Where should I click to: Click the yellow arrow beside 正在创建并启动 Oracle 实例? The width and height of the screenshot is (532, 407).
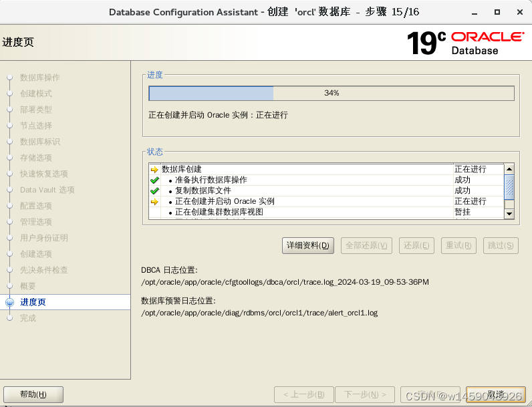154,202
